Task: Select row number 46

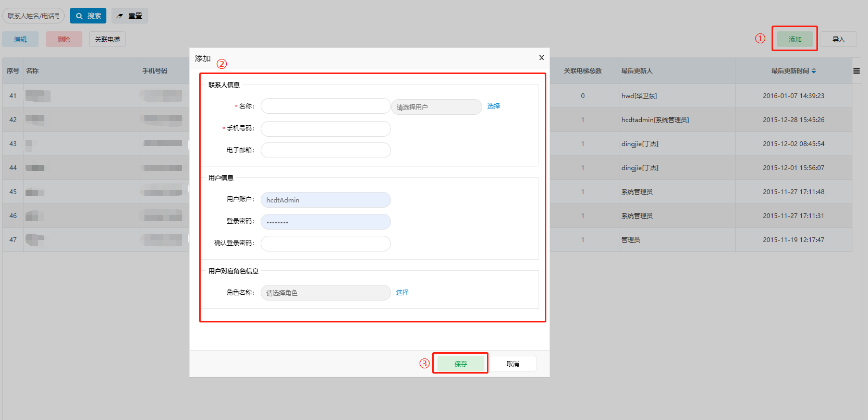Action: (13, 216)
